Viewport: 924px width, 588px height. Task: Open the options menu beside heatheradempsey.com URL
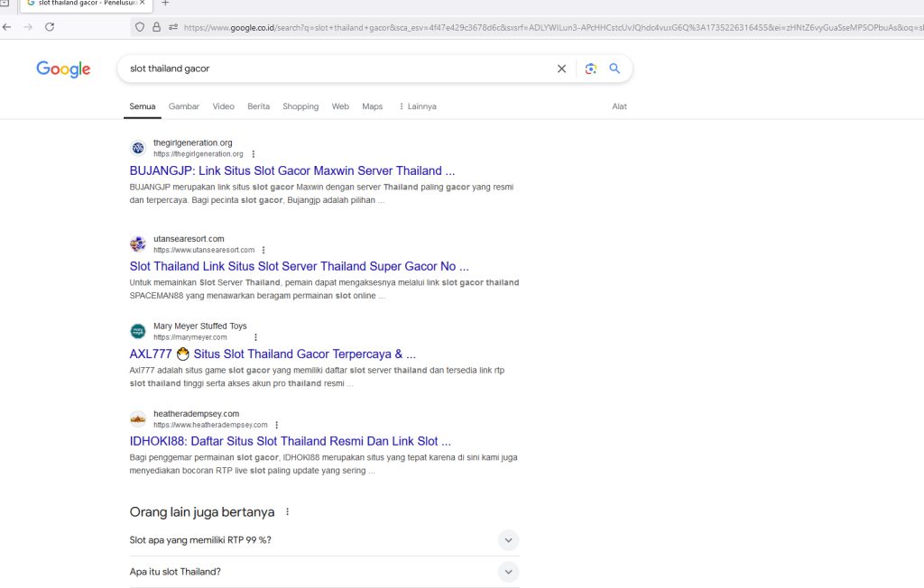coord(276,426)
